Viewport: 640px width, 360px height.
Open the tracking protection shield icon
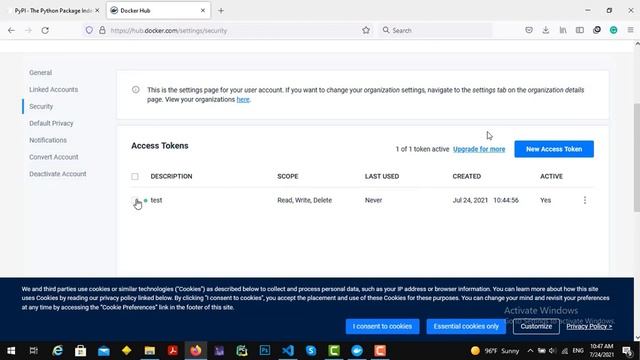(x=89, y=30)
